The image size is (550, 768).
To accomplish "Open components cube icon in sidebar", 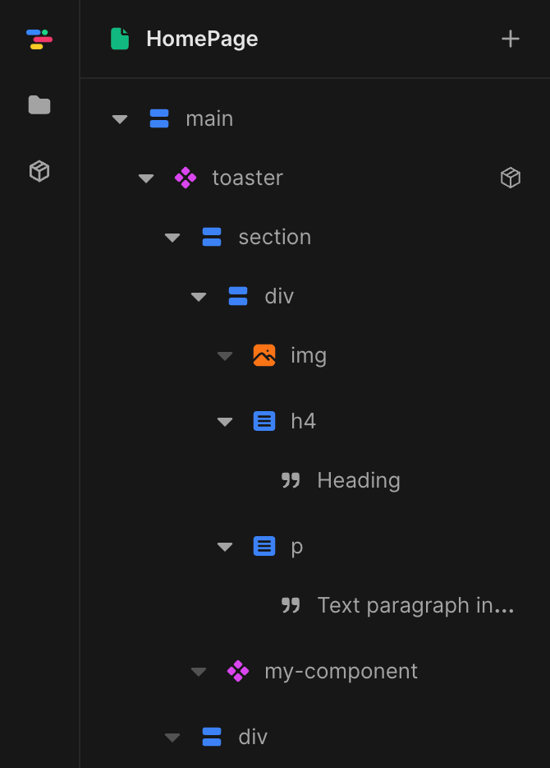I will coord(39,171).
